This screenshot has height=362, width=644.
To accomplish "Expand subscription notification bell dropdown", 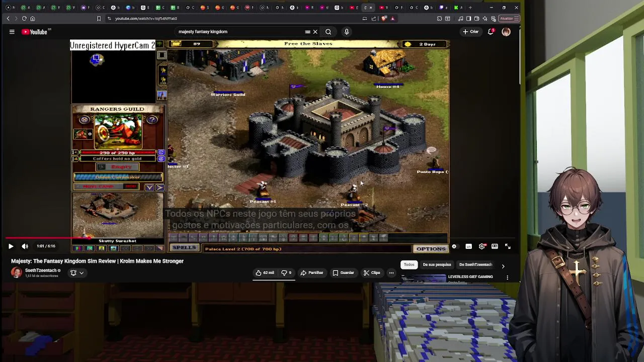I will (x=77, y=273).
